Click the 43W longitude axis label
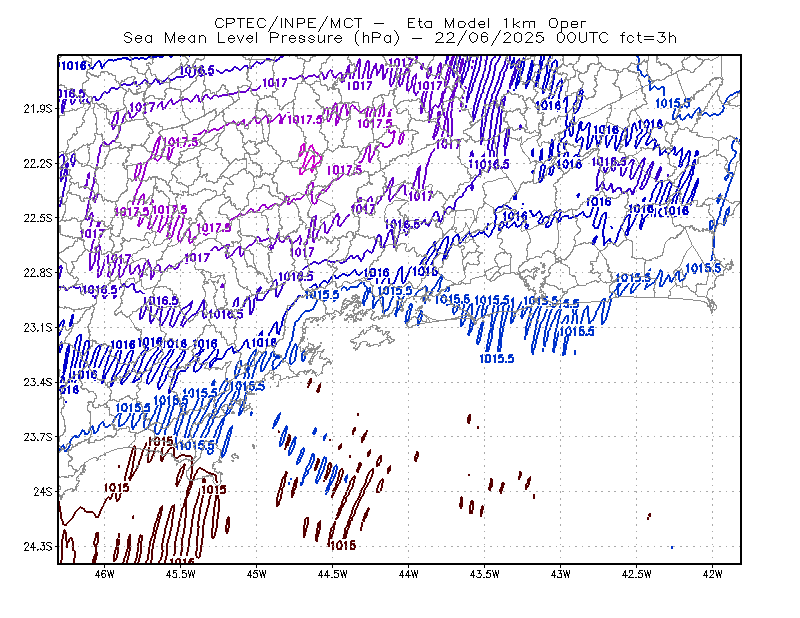 pos(561,574)
